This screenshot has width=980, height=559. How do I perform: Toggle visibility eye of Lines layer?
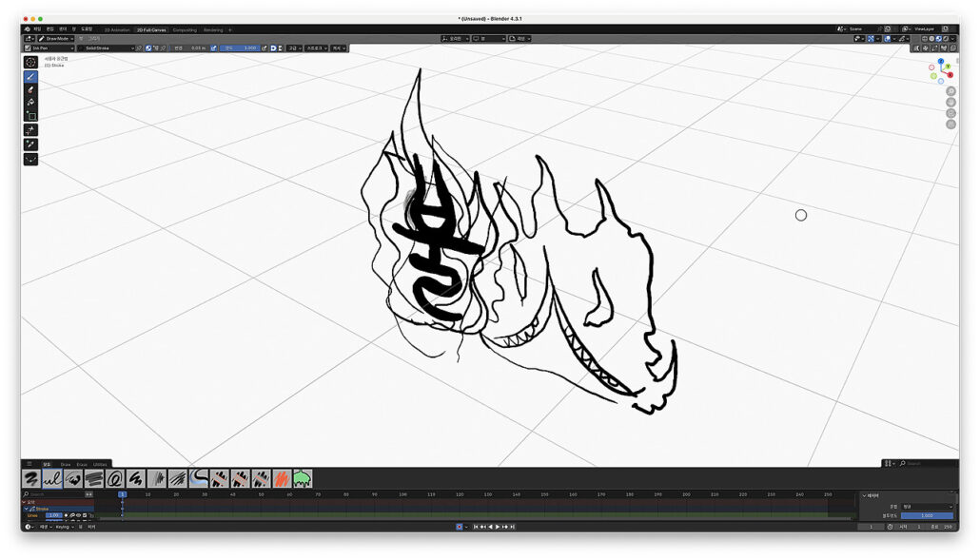click(x=77, y=515)
